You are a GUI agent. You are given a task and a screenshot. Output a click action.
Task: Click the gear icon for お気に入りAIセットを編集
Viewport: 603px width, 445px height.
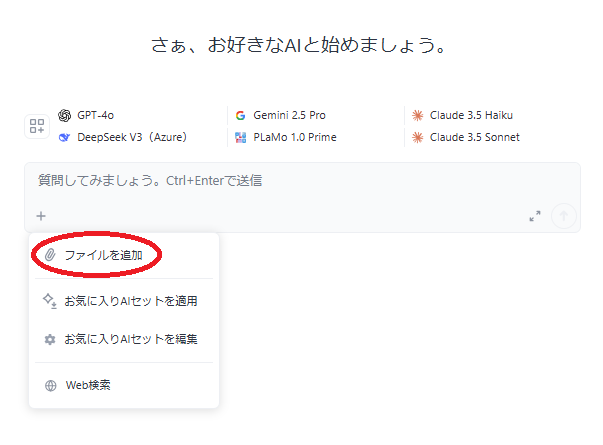click(50, 339)
